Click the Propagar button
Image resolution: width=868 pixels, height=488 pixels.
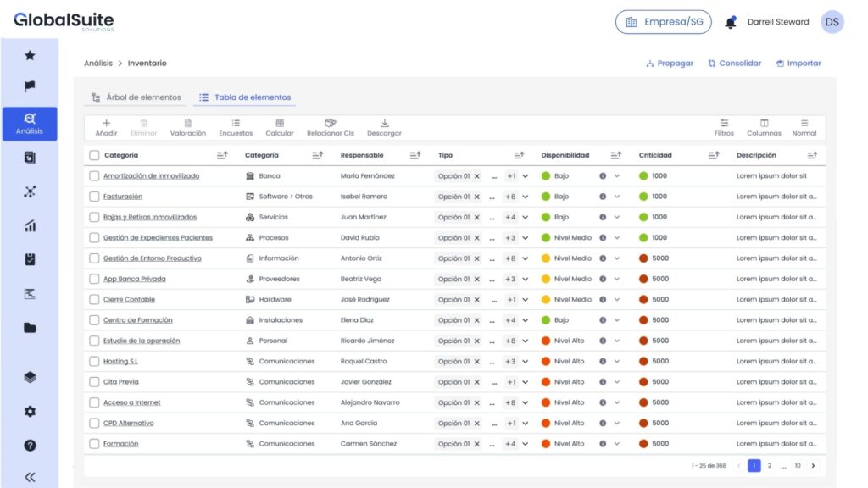click(670, 64)
